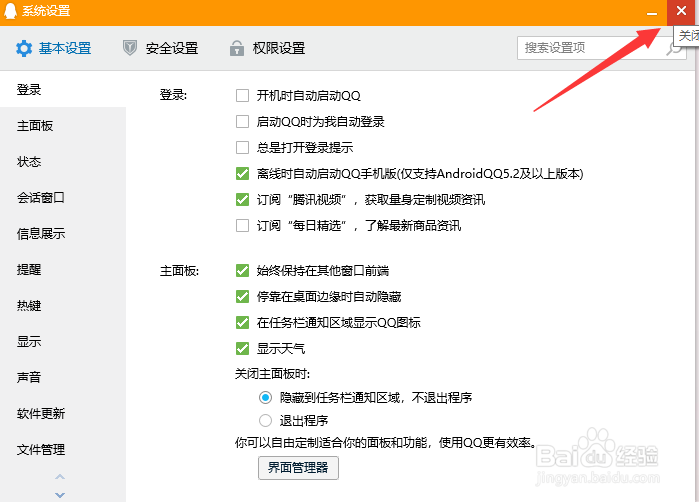Select 登录 in the sidebar

(x=63, y=90)
